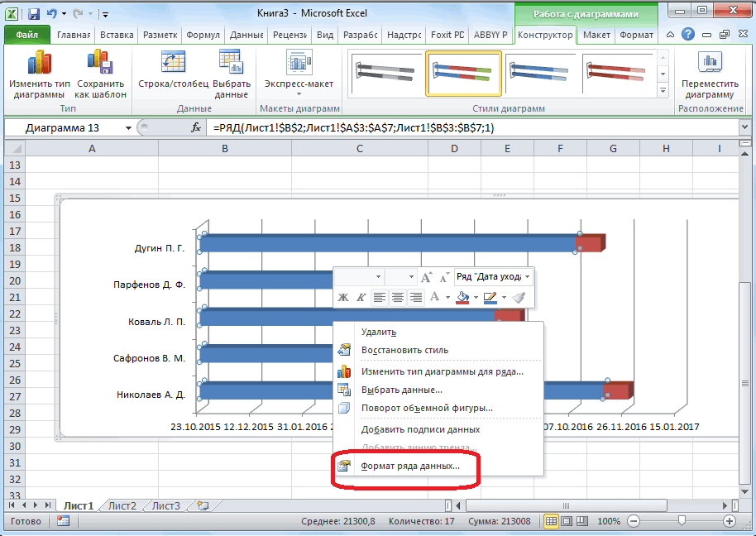Select the red-blue-green chart style thumbnail
Screen dimensions: 756x536
(x=463, y=74)
